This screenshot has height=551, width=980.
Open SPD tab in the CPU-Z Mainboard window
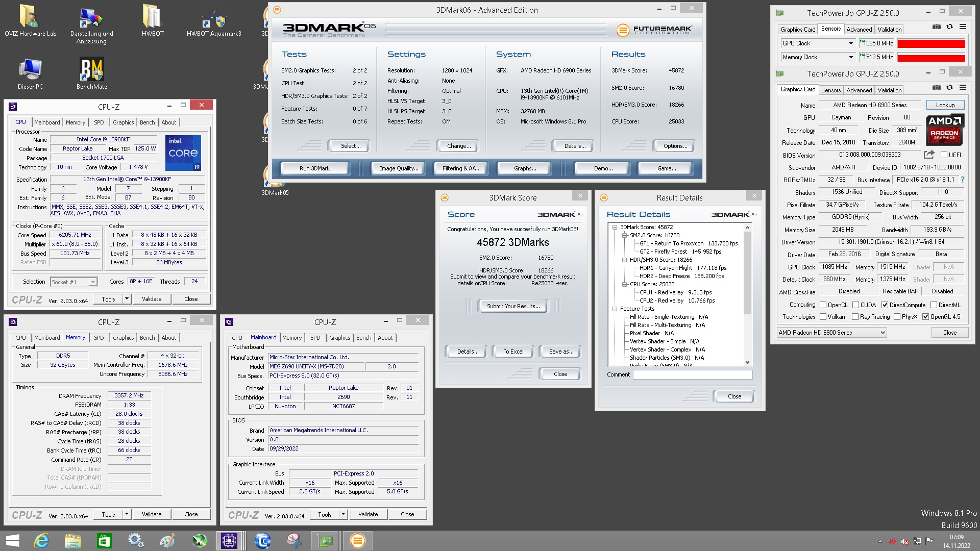(x=315, y=338)
